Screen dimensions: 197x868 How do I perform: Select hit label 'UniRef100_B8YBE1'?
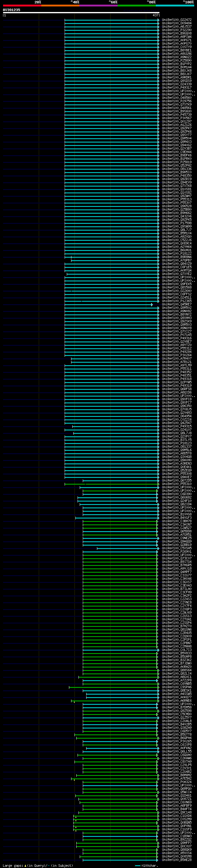[177, 50]
